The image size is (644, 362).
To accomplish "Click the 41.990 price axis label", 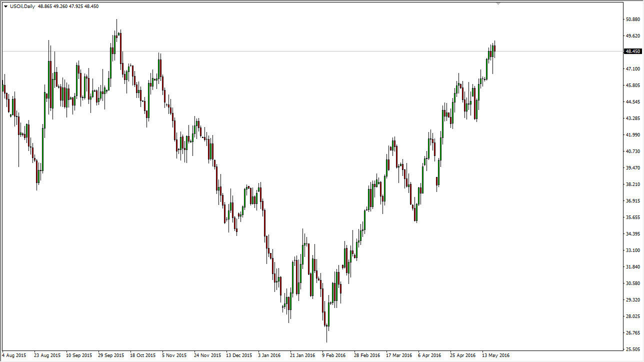I will [x=632, y=135].
